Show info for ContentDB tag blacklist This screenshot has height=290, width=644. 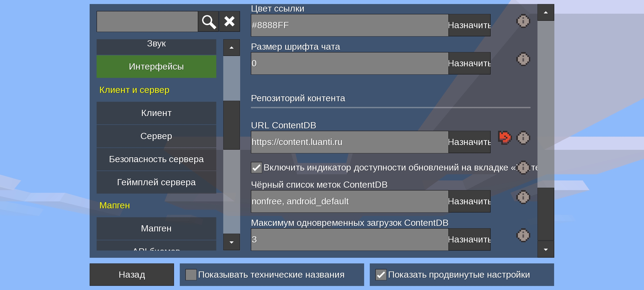coord(523,197)
